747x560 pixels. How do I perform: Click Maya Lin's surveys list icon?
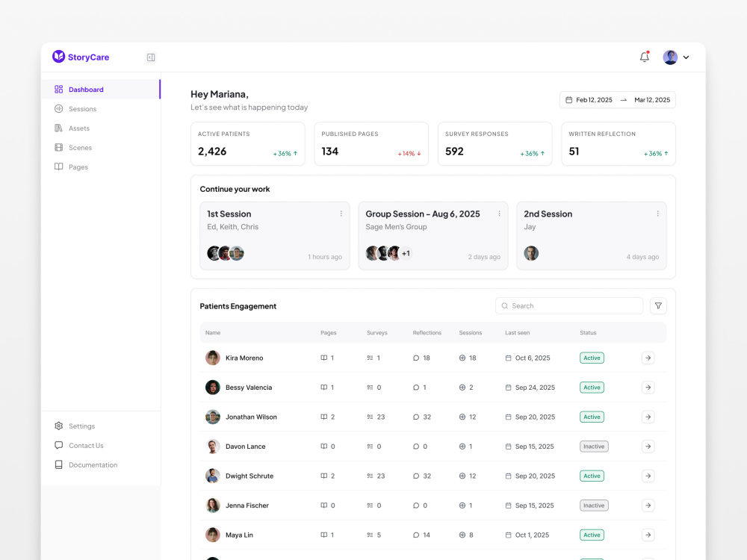(x=371, y=535)
